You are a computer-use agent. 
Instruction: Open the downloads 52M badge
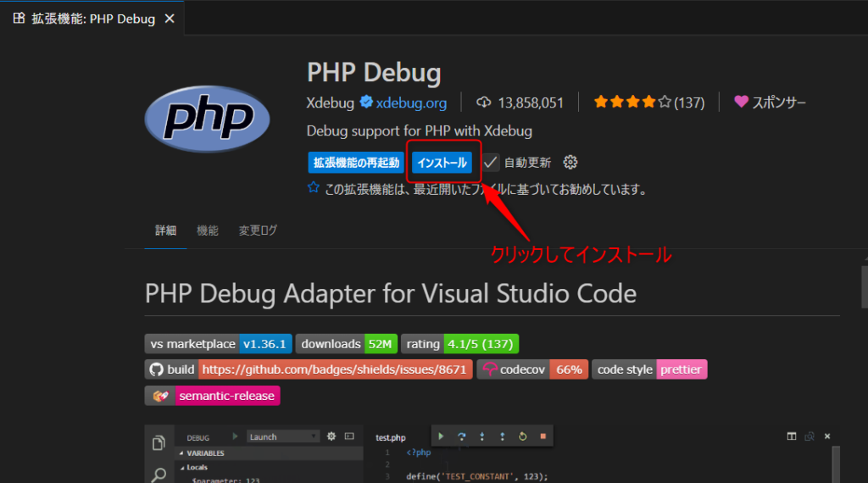(x=347, y=344)
